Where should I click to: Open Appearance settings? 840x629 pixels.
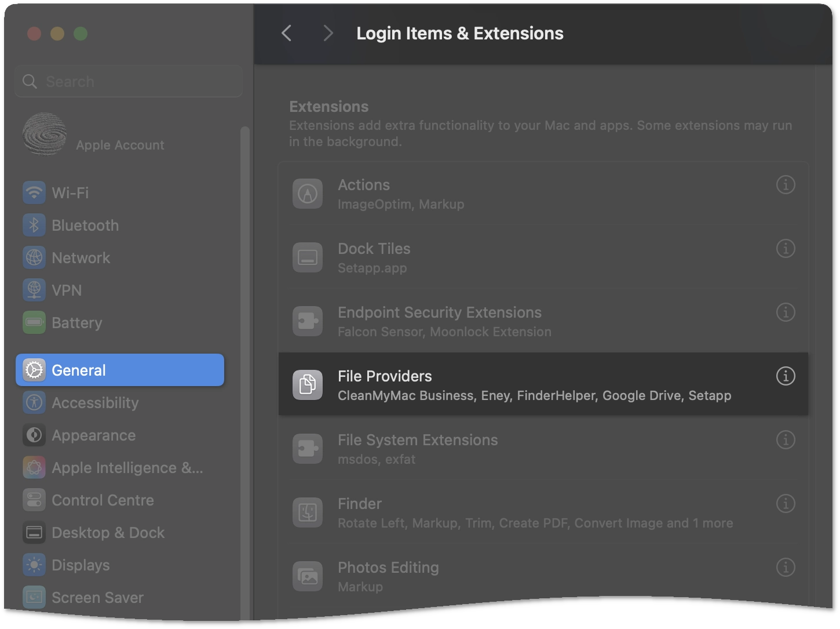point(120,435)
